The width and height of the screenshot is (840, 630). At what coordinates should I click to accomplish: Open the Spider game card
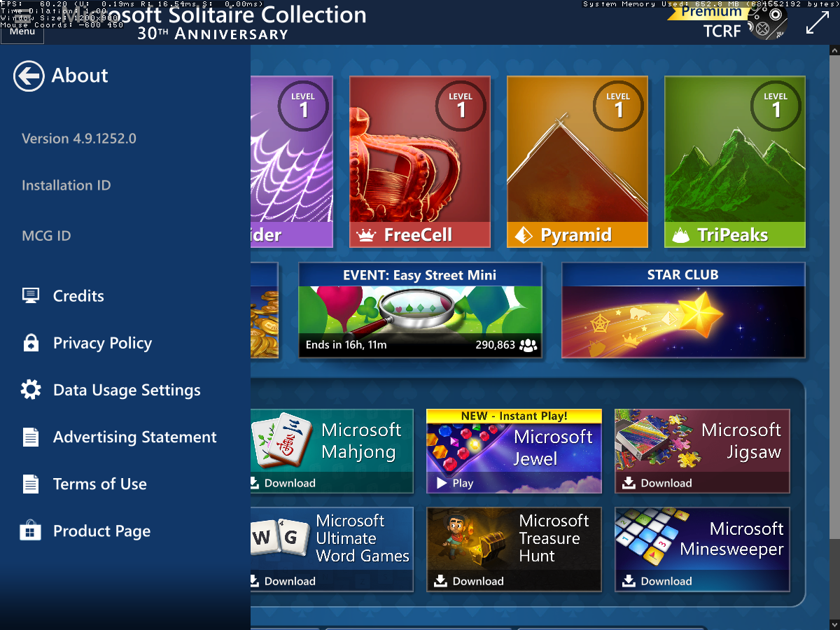[x=291, y=162]
